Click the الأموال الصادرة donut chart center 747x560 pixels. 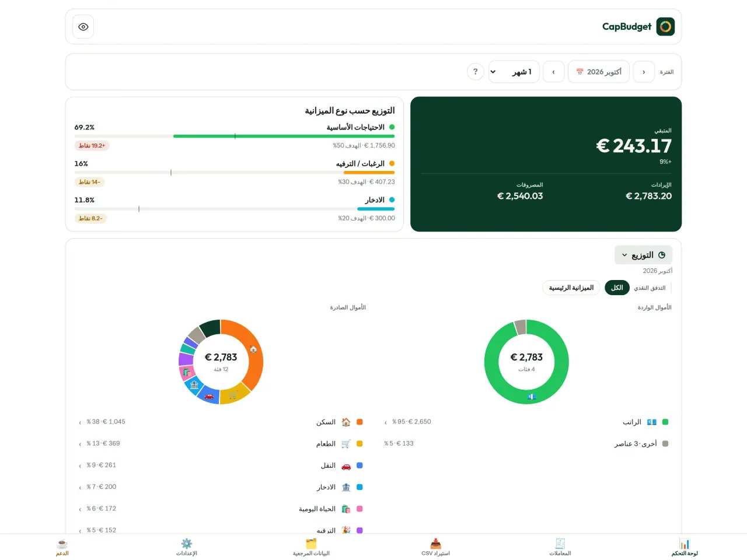click(x=221, y=362)
